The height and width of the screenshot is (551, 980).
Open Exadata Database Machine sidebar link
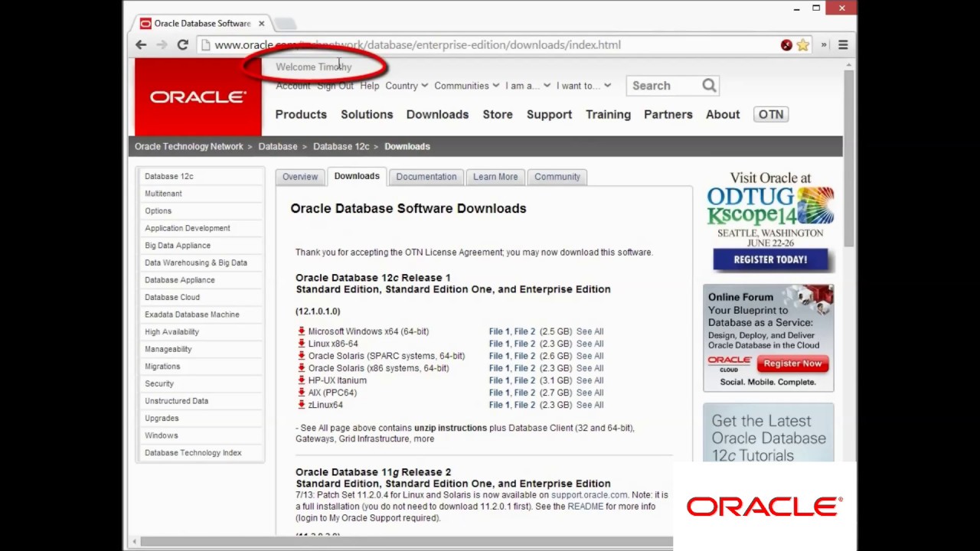coord(192,315)
